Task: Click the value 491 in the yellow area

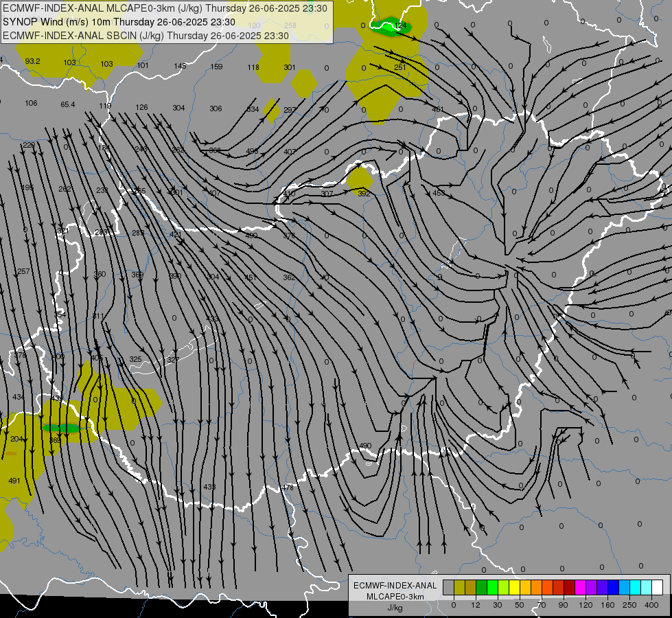Action: coord(14,481)
